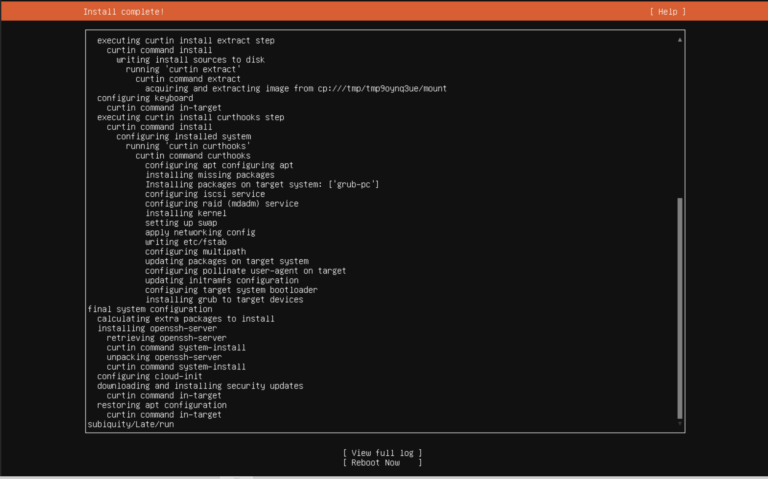Image resolution: width=768 pixels, height=479 pixels.
Task: Click line 'downloading and installing security updates'
Action: [200, 386]
